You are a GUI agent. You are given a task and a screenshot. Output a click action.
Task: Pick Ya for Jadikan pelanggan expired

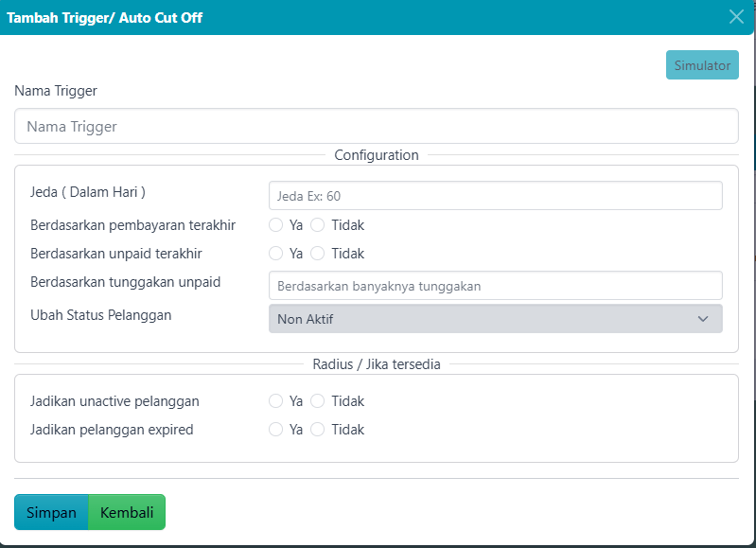tap(276, 430)
